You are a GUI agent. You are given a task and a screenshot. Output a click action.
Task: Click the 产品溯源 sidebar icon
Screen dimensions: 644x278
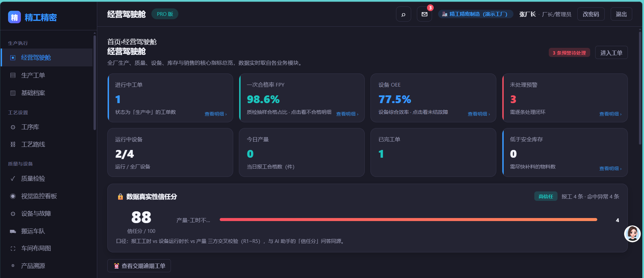click(x=13, y=266)
